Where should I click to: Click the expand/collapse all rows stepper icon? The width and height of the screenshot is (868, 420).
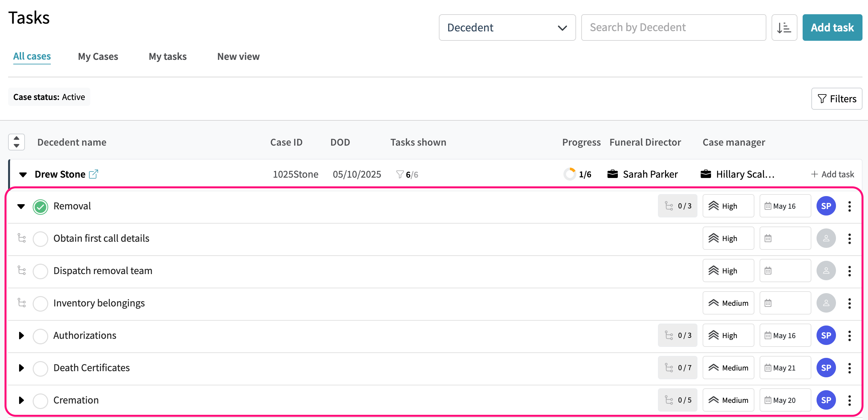[17, 142]
